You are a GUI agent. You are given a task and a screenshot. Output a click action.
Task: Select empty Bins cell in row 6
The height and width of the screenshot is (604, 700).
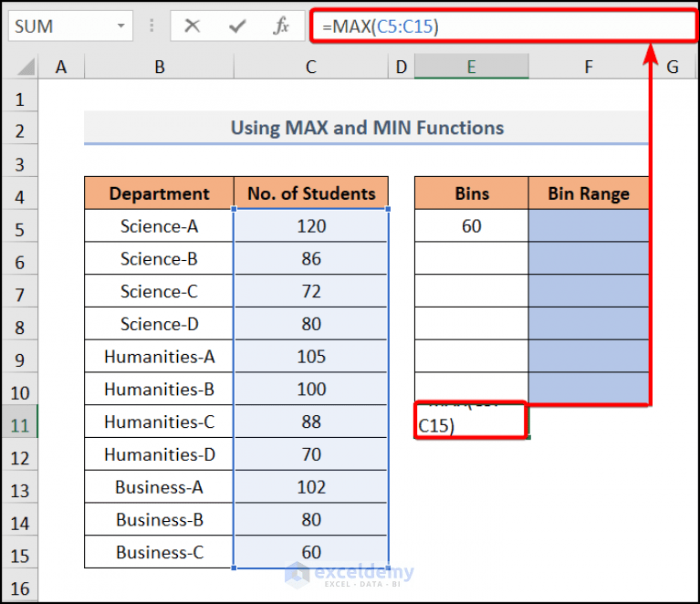[x=472, y=258]
